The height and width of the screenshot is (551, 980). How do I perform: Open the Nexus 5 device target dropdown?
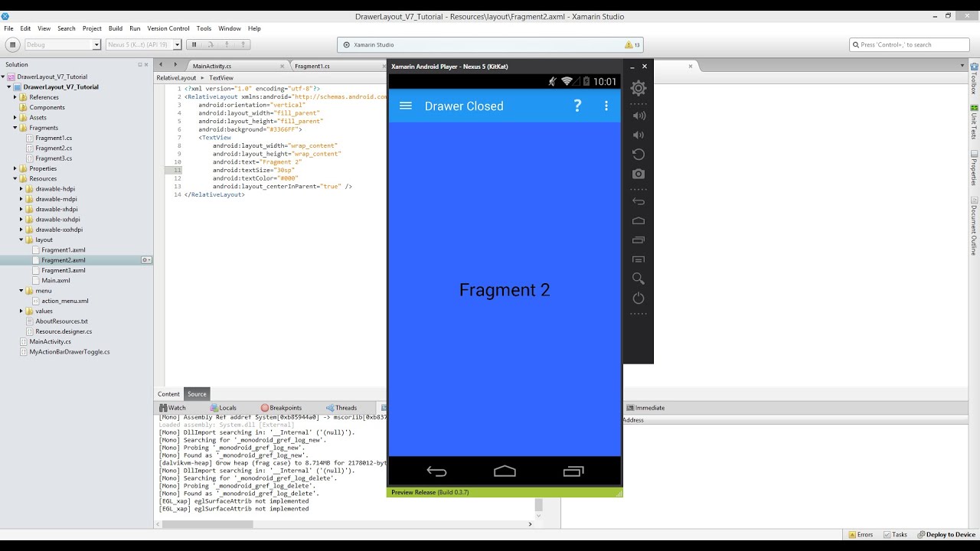click(143, 44)
